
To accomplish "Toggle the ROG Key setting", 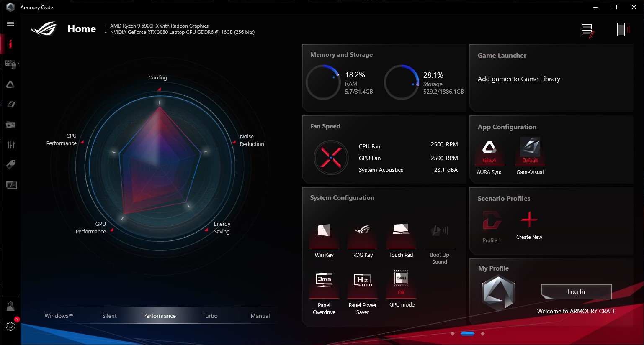I will 363,240.
